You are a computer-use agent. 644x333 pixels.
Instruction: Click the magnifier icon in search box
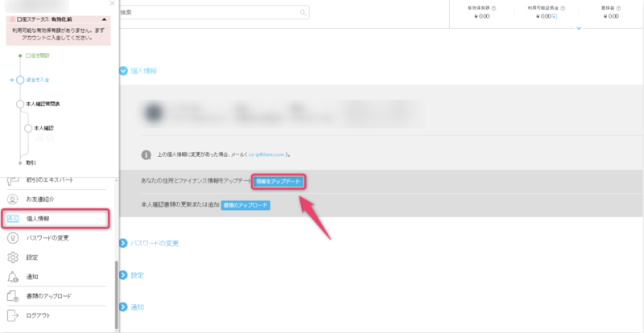(x=303, y=13)
